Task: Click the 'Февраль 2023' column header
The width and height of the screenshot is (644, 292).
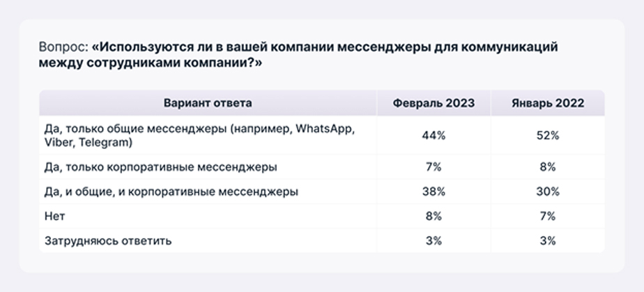Action: click(x=434, y=102)
